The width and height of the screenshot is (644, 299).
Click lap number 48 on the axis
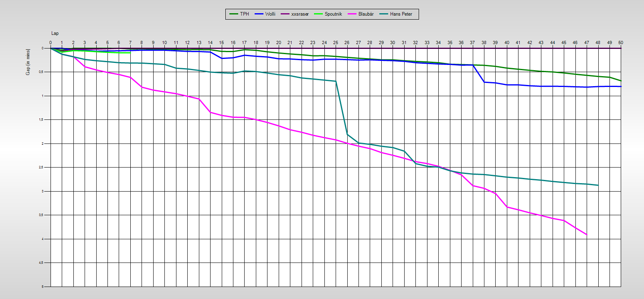click(x=598, y=42)
